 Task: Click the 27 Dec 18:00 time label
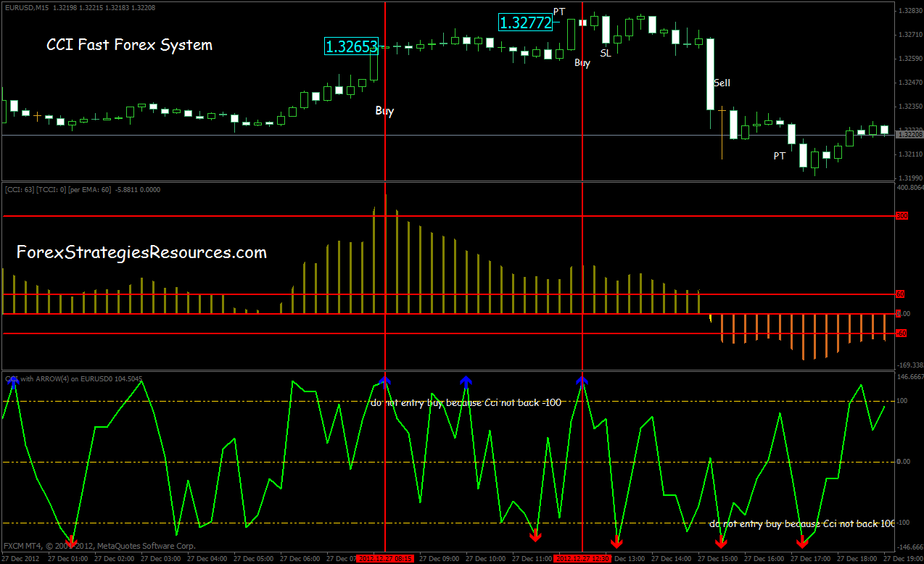857,559
